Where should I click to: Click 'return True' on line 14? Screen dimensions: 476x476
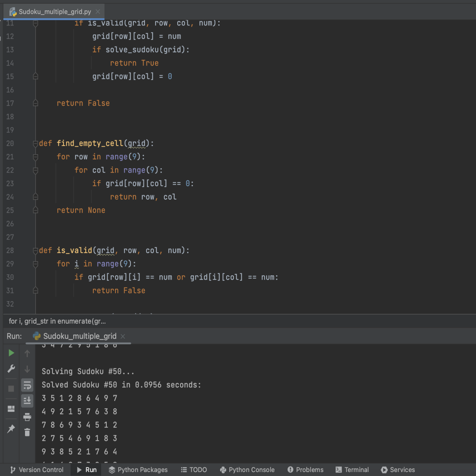134,63
